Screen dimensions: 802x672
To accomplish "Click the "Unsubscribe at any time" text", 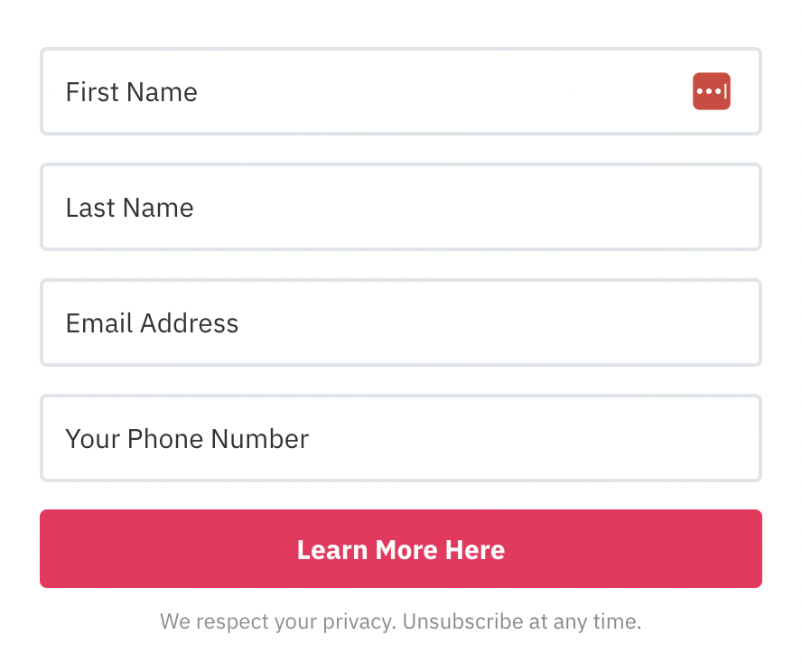I will click(x=521, y=621).
